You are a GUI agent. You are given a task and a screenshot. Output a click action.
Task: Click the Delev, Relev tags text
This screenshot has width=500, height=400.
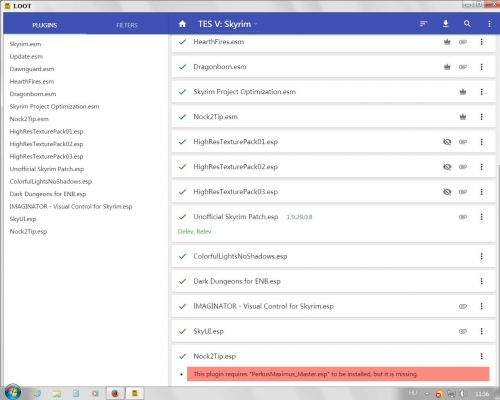tap(194, 231)
